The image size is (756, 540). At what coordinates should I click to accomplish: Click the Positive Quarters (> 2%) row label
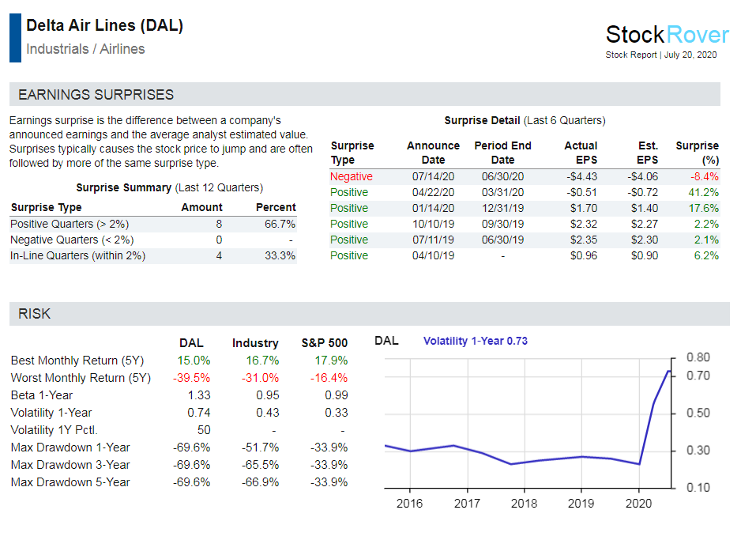coord(70,224)
